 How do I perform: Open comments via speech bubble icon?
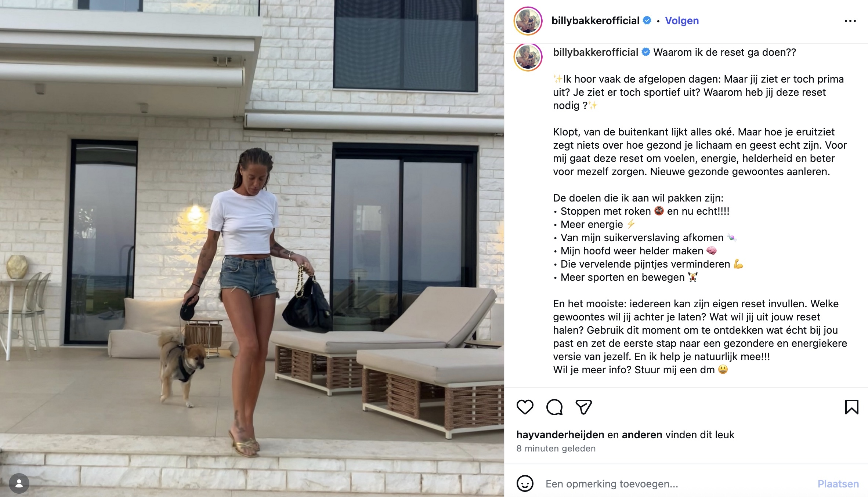coord(554,407)
